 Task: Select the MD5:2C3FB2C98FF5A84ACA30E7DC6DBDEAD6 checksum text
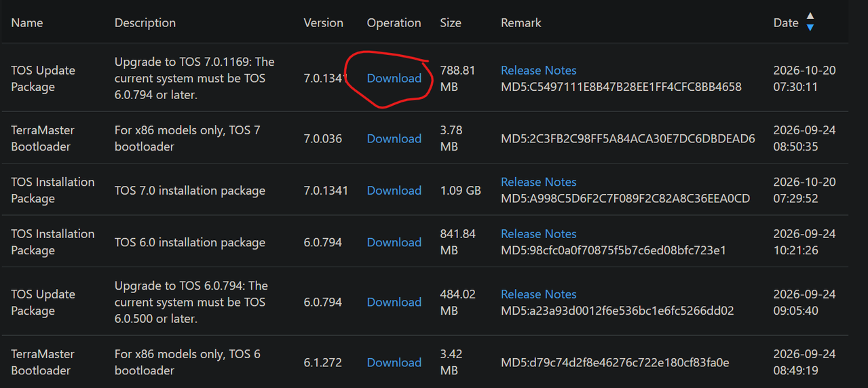(628, 138)
